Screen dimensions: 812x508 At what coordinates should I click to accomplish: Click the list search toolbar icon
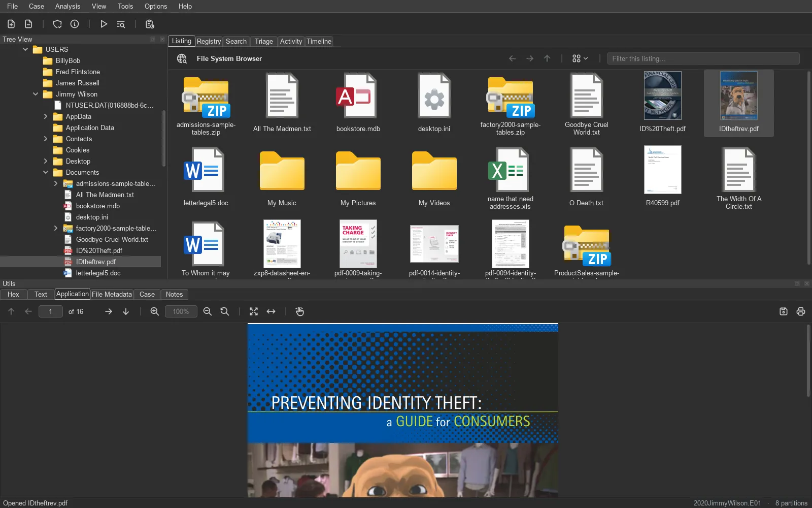121,24
